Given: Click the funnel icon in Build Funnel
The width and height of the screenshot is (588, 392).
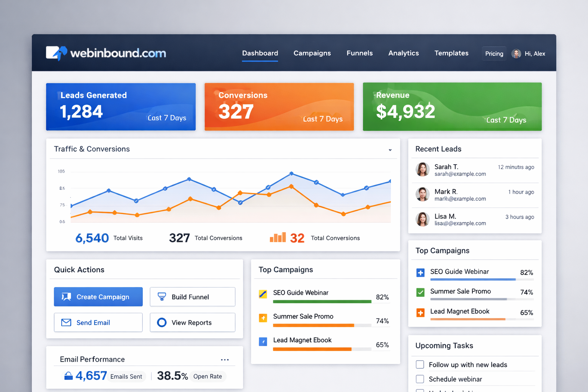Looking at the screenshot, I should pyautogui.click(x=162, y=297).
